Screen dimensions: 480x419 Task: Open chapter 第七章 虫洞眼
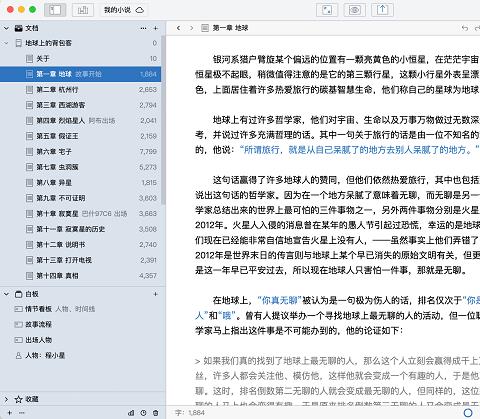(80, 167)
